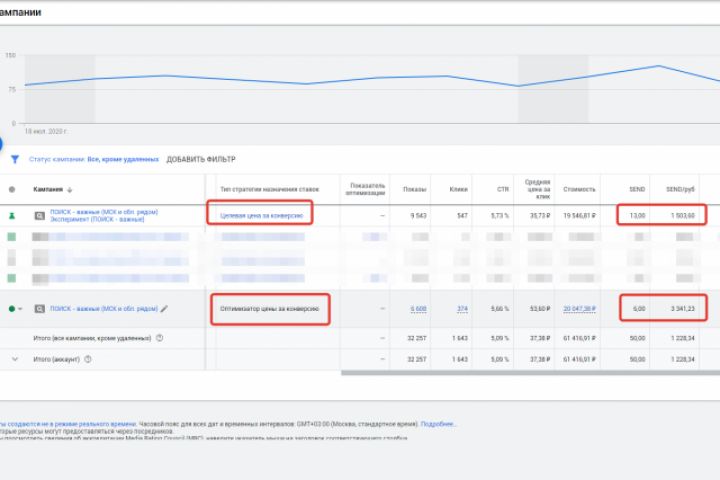Image resolution: width=720 pixels, height=480 pixels.
Task: Click the 'Итого (аккаунт)' label
Action: coord(56,359)
